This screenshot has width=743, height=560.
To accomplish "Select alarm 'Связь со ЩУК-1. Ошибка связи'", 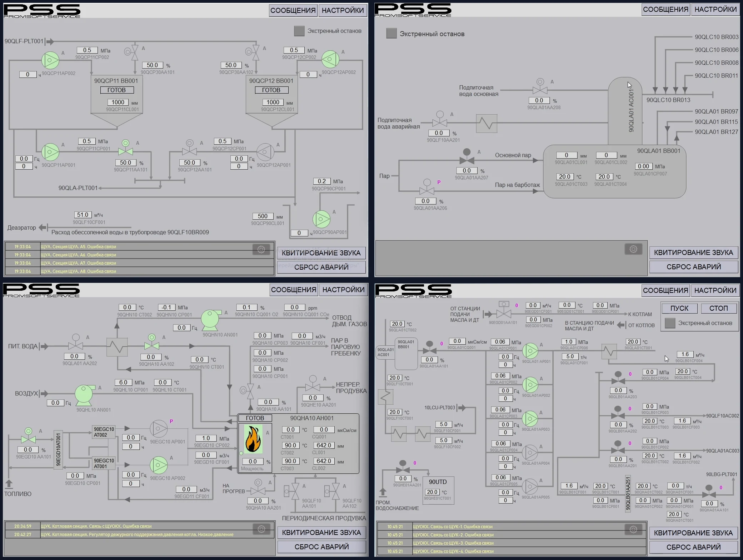I will point(512,526).
